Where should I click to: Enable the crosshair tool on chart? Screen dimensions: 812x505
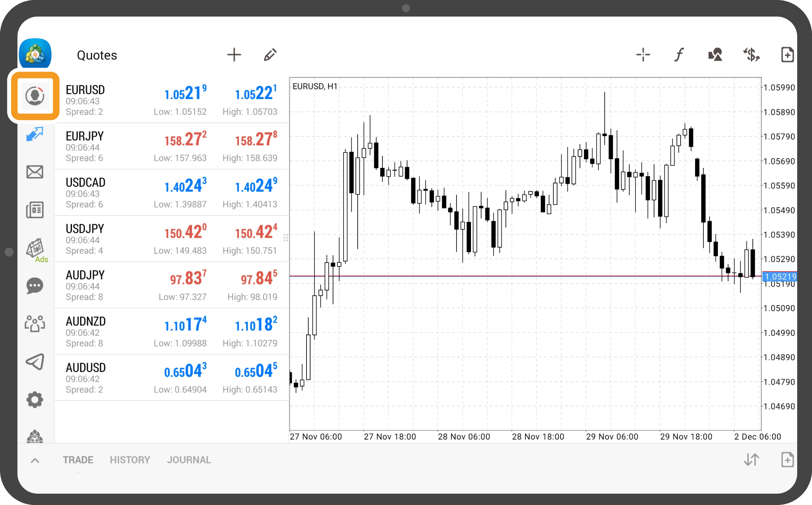tap(643, 55)
